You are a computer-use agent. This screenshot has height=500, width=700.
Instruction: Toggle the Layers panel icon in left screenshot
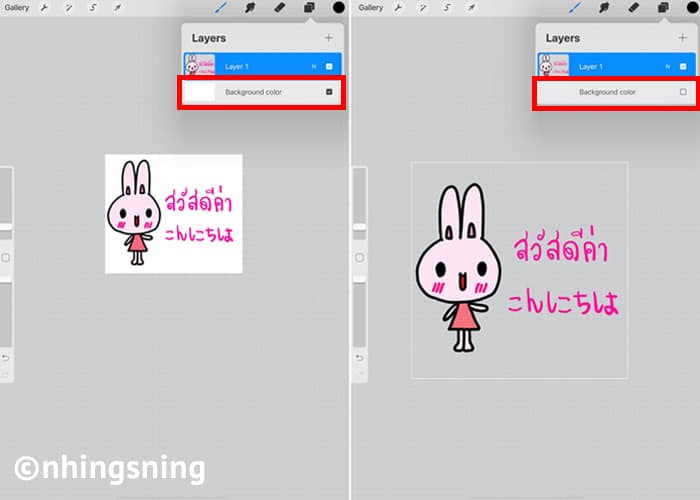pyautogui.click(x=309, y=7)
